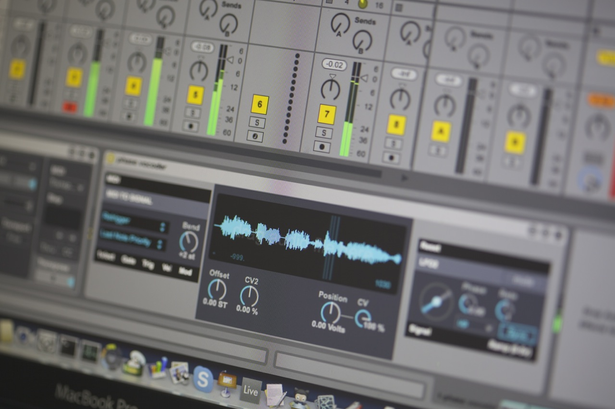This screenshot has height=409, width=615.
Task: Click track 5 Send B knob
Action: 229,23
